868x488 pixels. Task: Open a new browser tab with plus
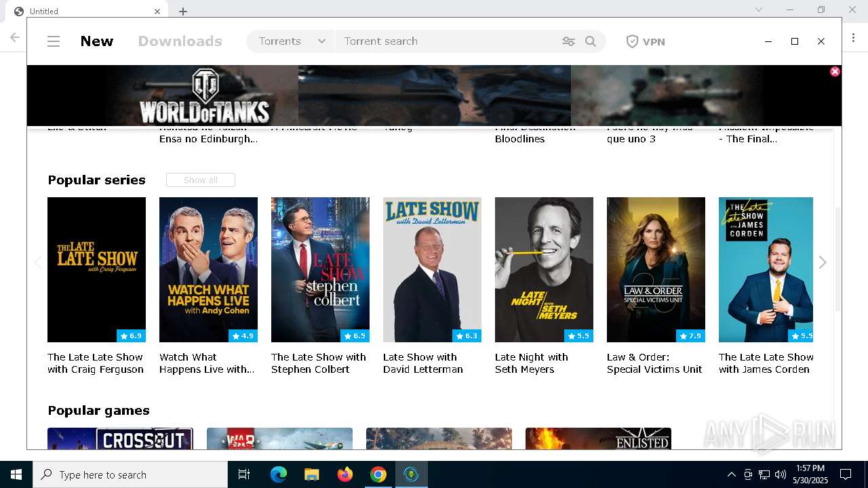[183, 12]
